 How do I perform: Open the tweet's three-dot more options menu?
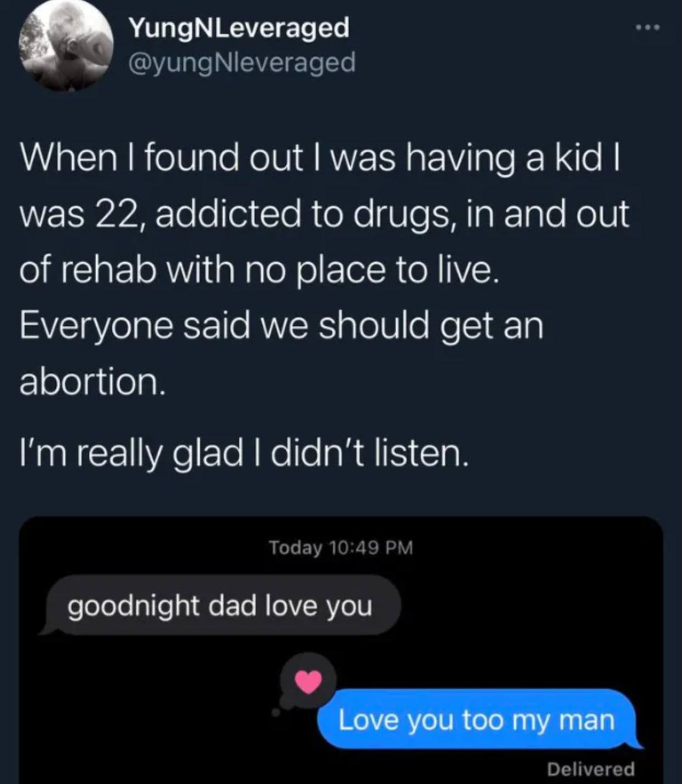tap(649, 27)
